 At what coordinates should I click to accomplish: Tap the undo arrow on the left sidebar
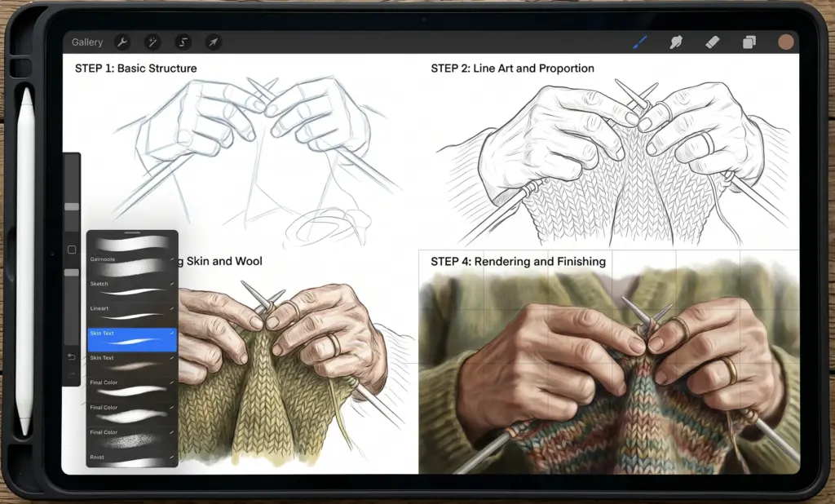click(x=71, y=356)
